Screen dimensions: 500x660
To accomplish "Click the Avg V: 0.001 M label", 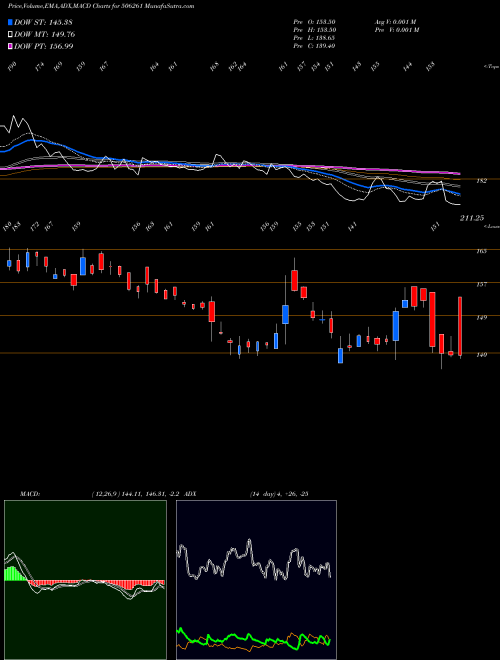I will 396,21.
